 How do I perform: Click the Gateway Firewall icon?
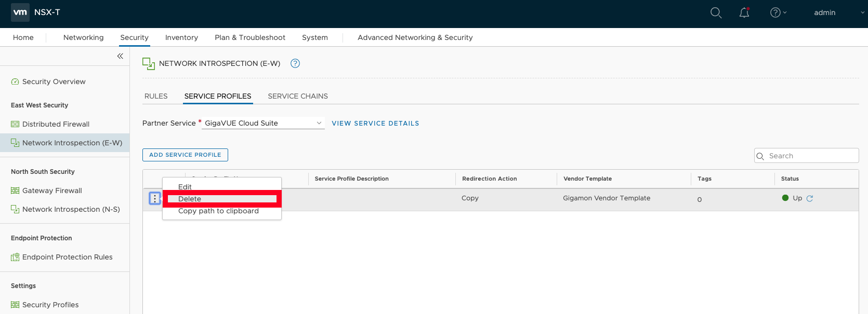pyautogui.click(x=15, y=190)
